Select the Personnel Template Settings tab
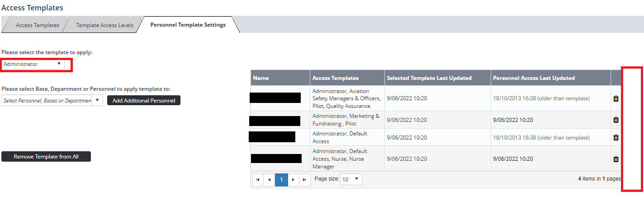This screenshot has width=644, height=205. click(x=188, y=25)
